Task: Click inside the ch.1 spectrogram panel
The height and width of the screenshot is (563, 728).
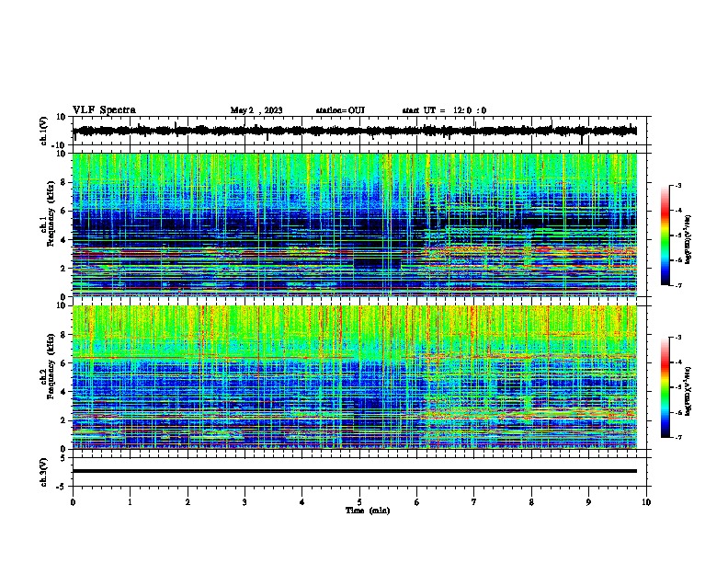Action: pyautogui.click(x=355, y=224)
